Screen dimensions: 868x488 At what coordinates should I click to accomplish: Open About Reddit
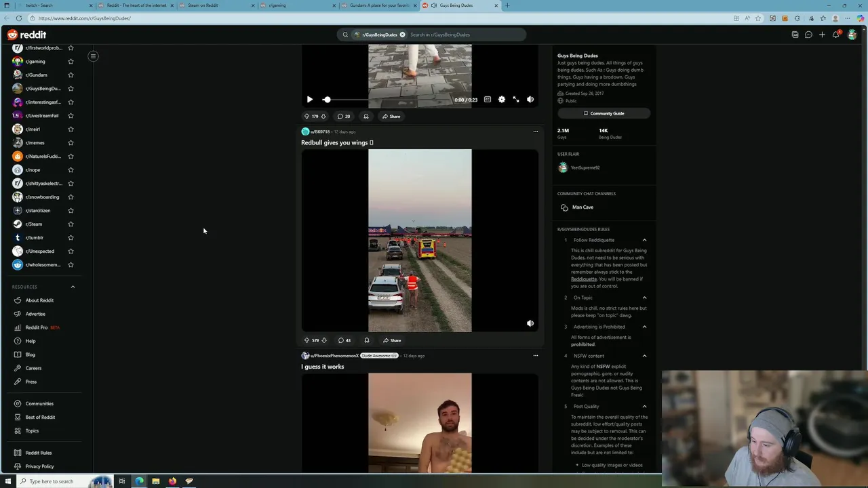pyautogui.click(x=39, y=300)
